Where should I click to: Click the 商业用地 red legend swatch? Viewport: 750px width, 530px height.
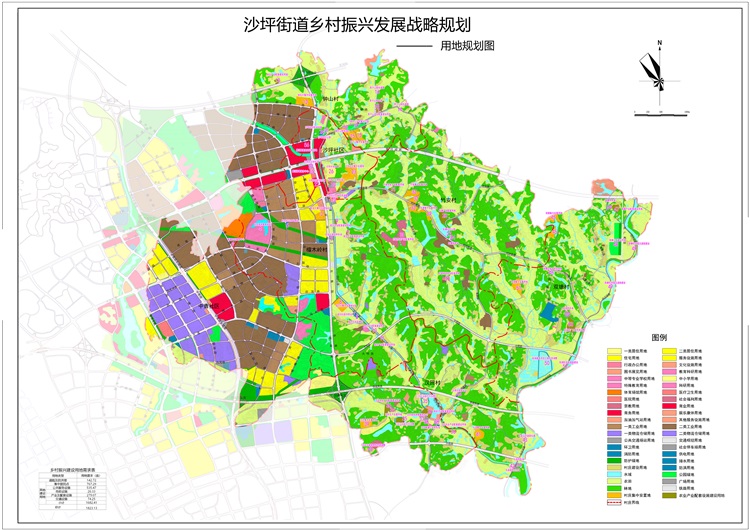[x=669, y=406]
